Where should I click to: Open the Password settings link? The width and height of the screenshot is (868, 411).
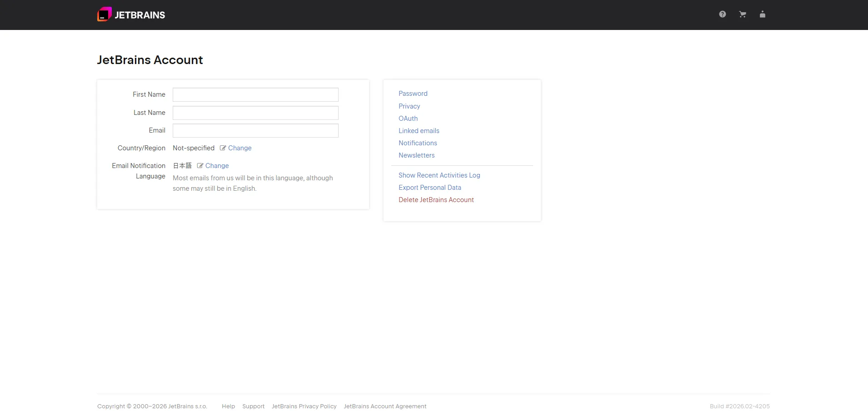pos(413,94)
